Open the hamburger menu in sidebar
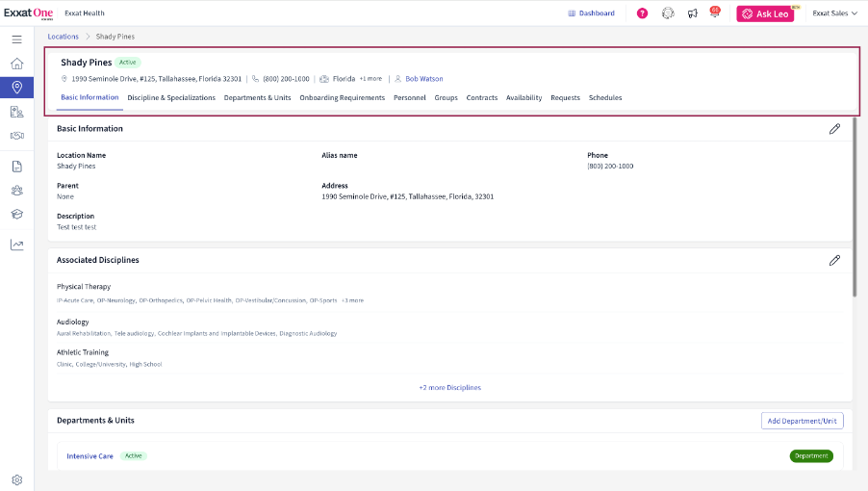The height and width of the screenshot is (491, 868). [x=16, y=39]
